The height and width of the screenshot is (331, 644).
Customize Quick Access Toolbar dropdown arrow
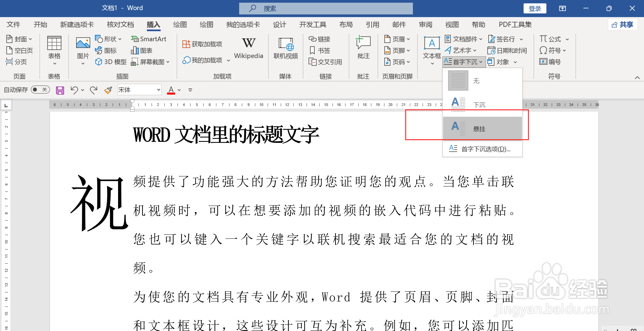pos(190,90)
